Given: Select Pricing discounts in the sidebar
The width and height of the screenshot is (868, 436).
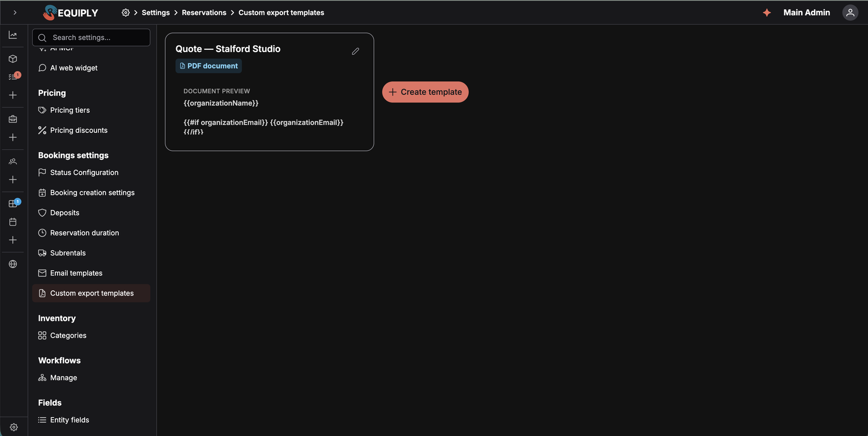Looking at the screenshot, I should point(91,130).
